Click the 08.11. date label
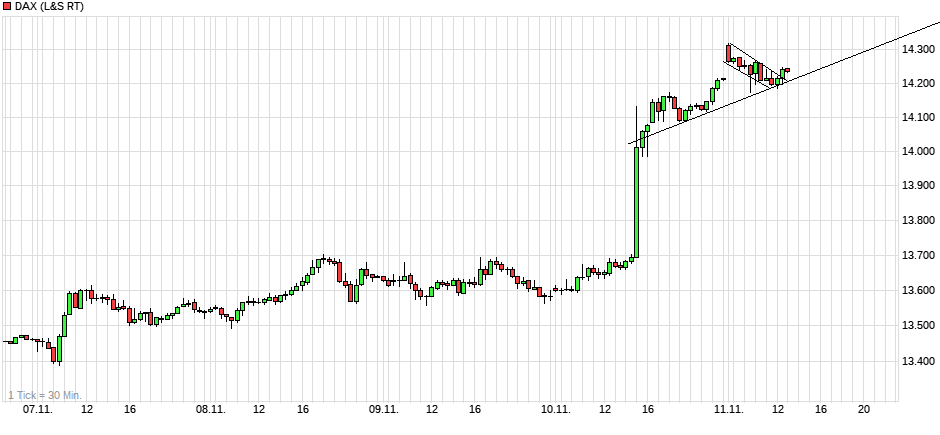The height and width of the screenshot is (435, 940). click(x=210, y=410)
